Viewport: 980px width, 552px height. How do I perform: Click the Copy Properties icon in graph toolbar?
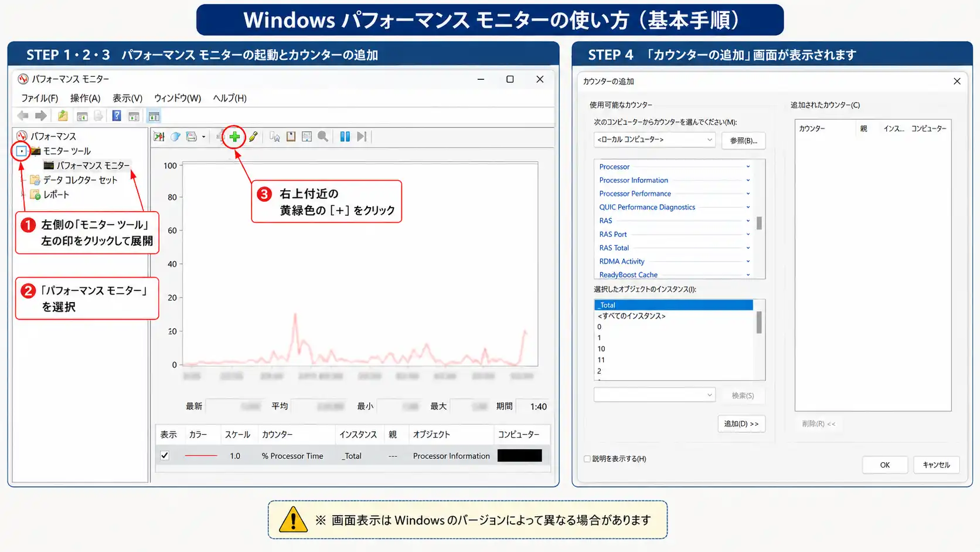tap(275, 137)
